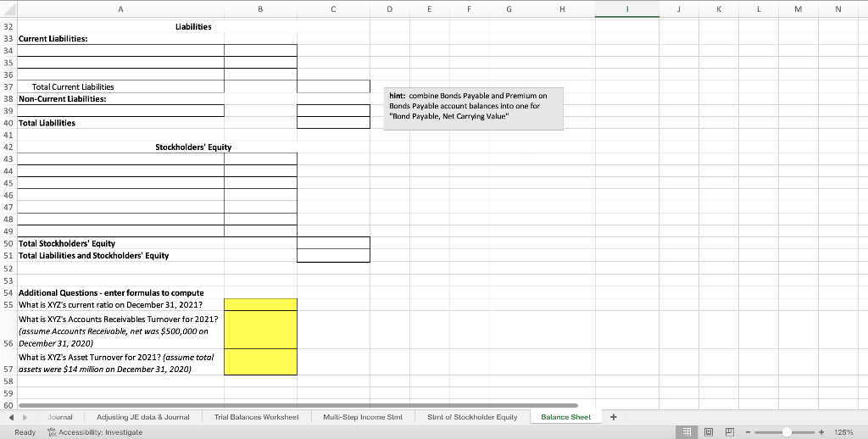Click Total Stockholders' Equity label cell
Image resolution: width=868 pixels, height=439 pixels.
[x=120, y=243]
